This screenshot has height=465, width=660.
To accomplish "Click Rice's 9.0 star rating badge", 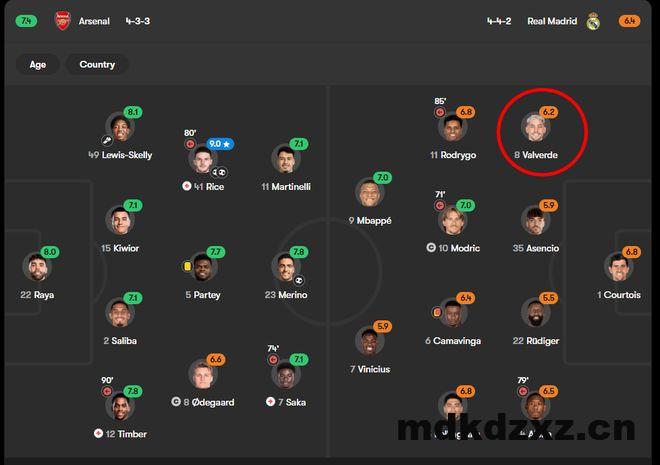I will click(220, 144).
